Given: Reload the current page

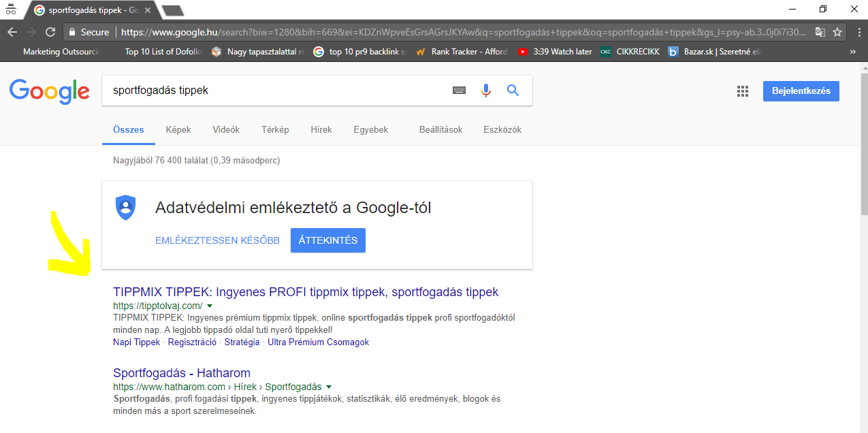Looking at the screenshot, I should click(x=50, y=32).
